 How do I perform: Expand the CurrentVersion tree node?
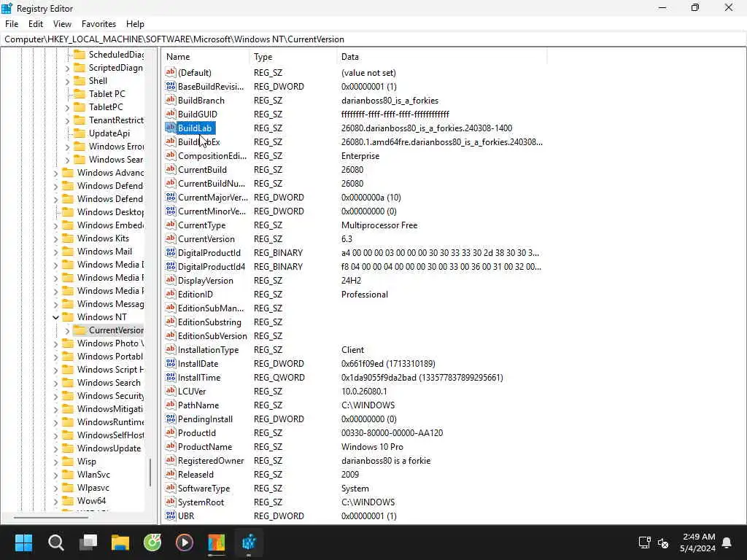(x=67, y=330)
